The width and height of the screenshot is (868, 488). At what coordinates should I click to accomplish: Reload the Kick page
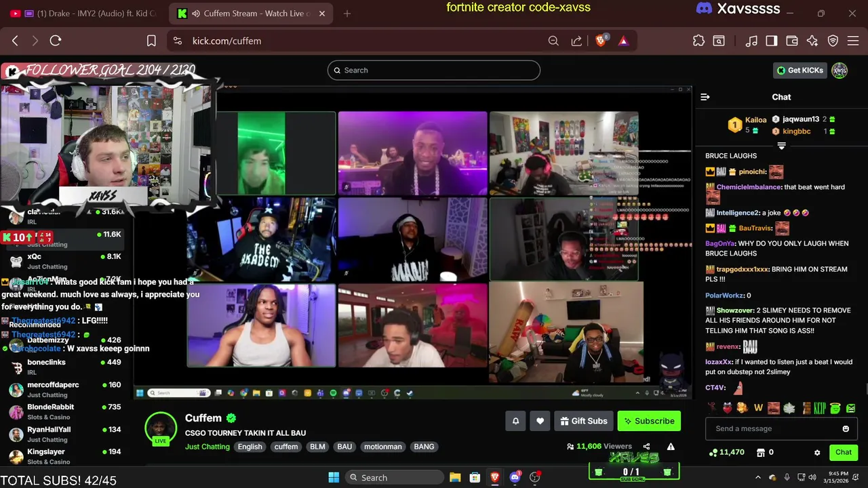click(56, 41)
